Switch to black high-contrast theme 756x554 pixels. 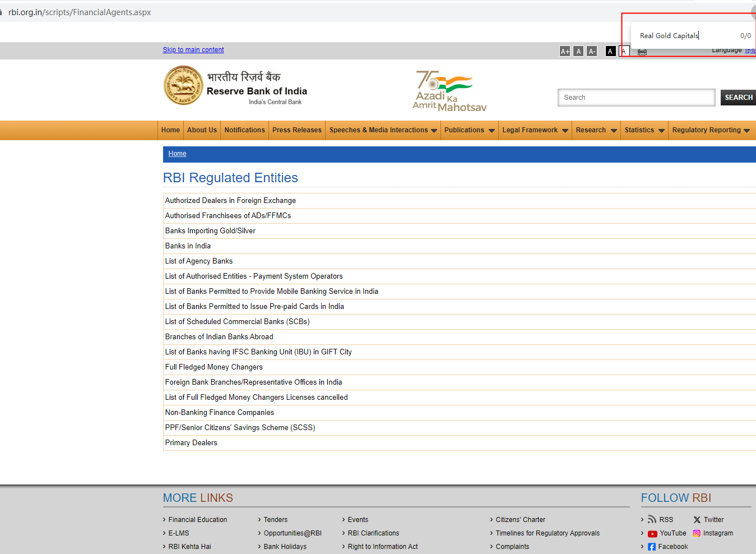click(x=610, y=52)
